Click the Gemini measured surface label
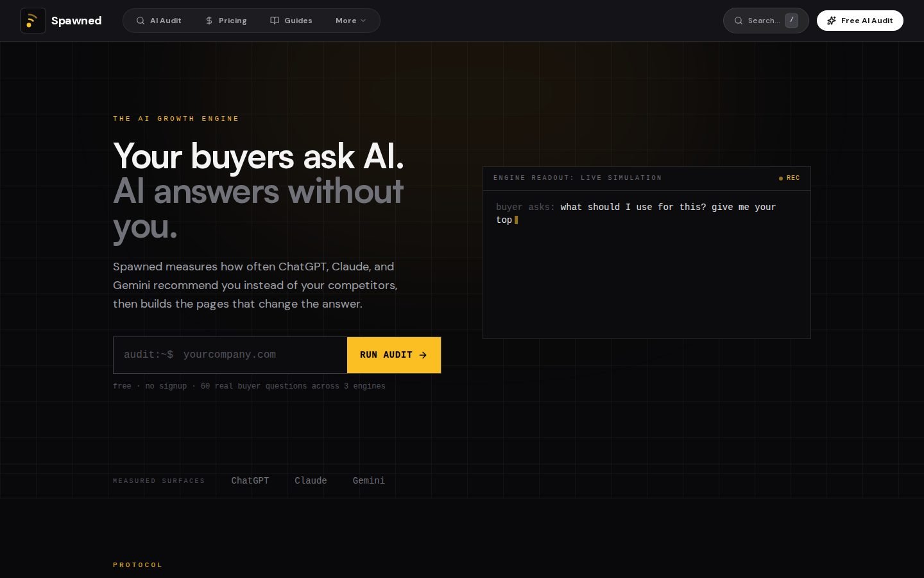This screenshot has height=578, width=924. coord(369,480)
